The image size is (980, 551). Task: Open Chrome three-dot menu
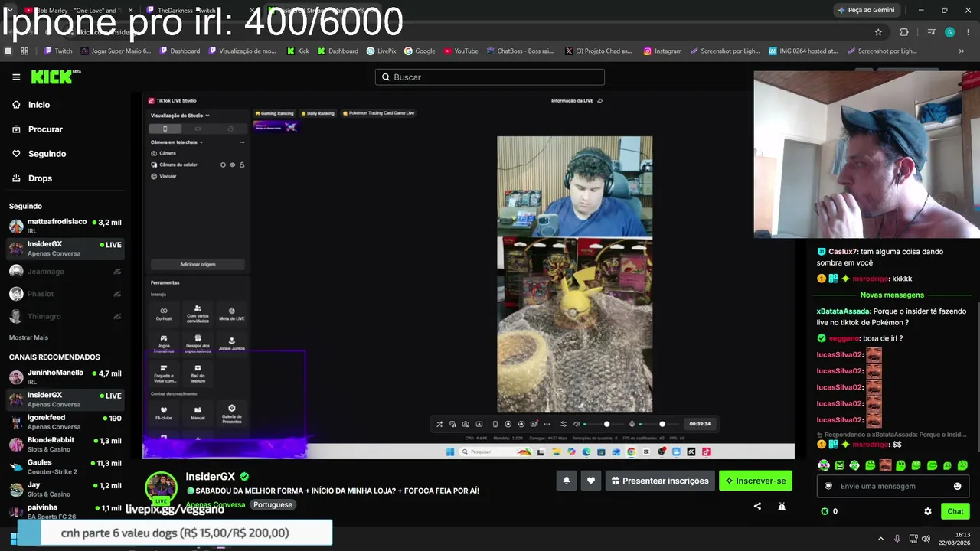point(968,32)
